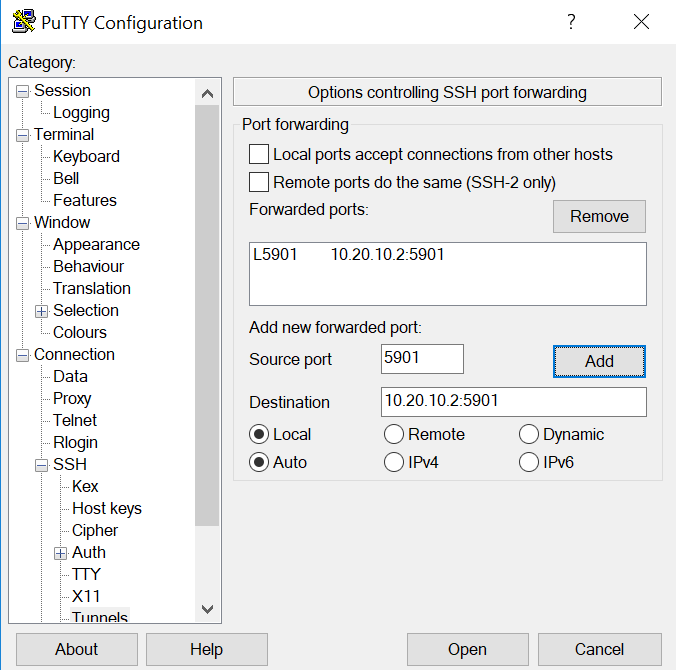Viewport: 676px width, 670px height.
Task: Click the context help question mark button
Action: (571, 22)
